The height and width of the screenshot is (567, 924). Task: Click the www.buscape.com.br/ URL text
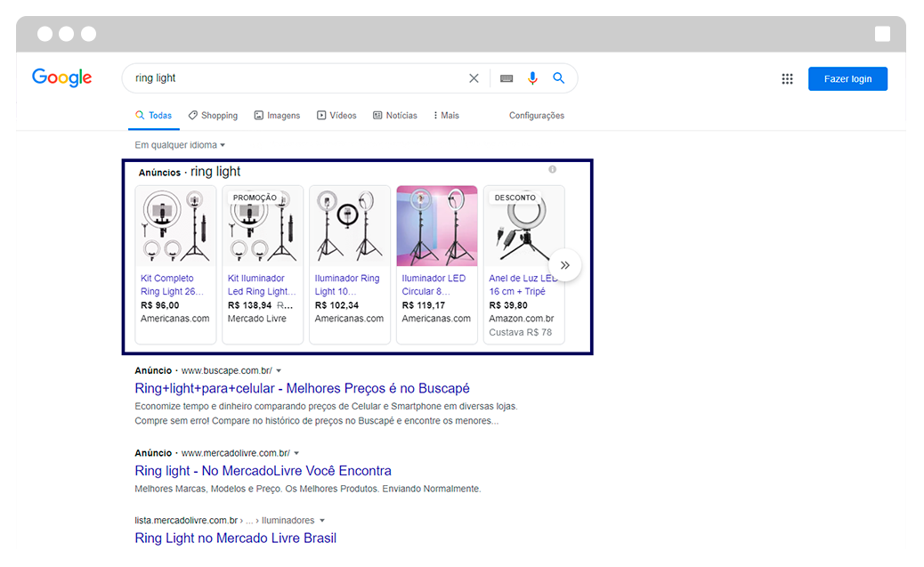[227, 370]
